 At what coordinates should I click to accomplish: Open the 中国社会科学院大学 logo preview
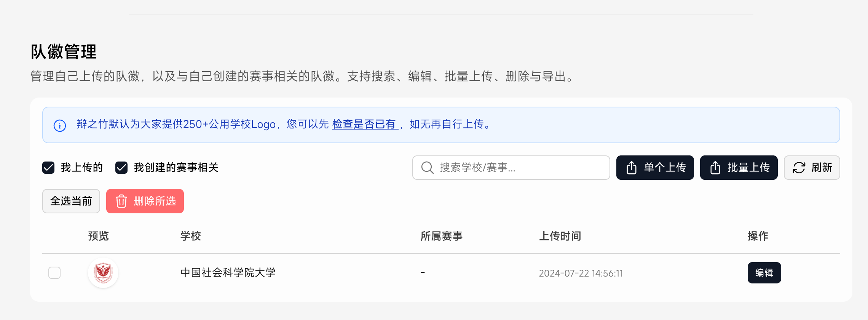coord(103,273)
